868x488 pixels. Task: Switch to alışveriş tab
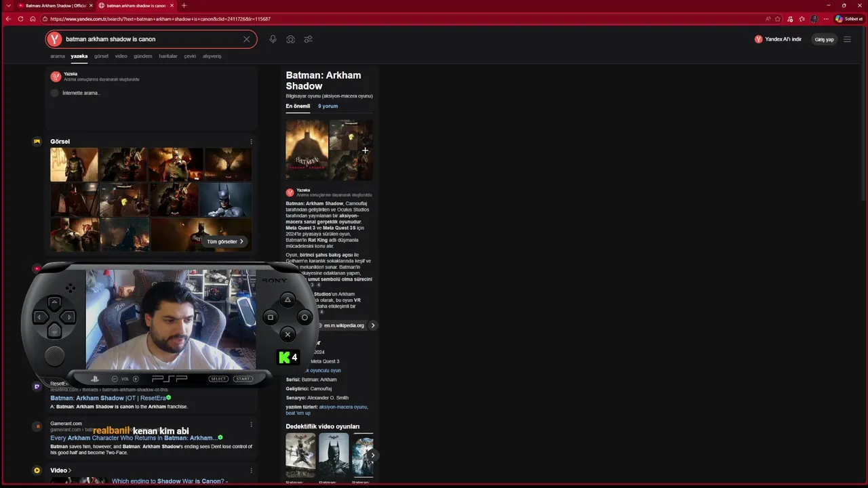[212, 56]
